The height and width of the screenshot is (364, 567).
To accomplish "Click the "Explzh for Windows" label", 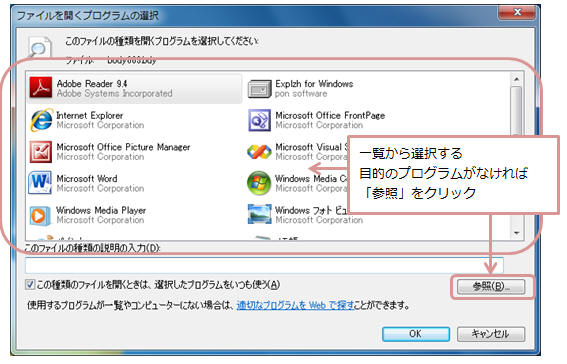I will tap(314, 84).
